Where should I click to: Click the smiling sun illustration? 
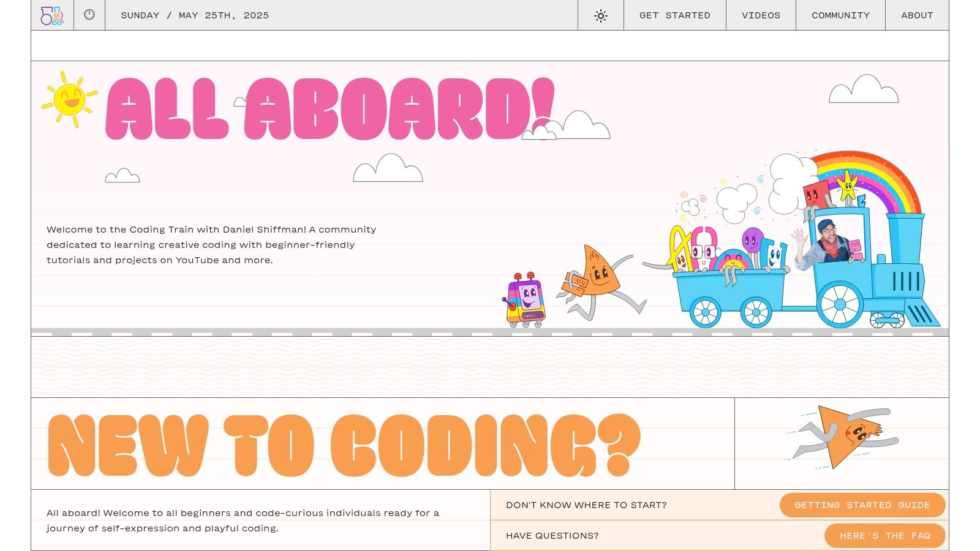[x=69, y=99]
